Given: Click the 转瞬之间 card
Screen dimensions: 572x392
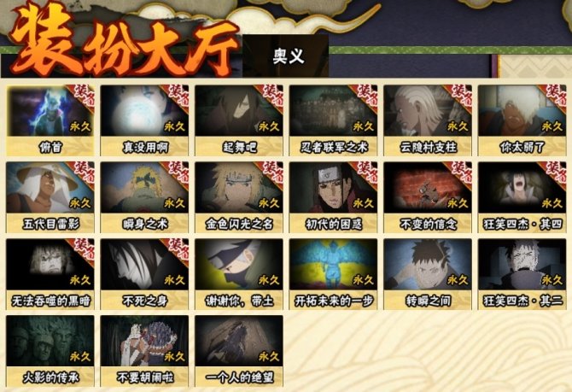Looking at the screenshot, I should point(428,274).
